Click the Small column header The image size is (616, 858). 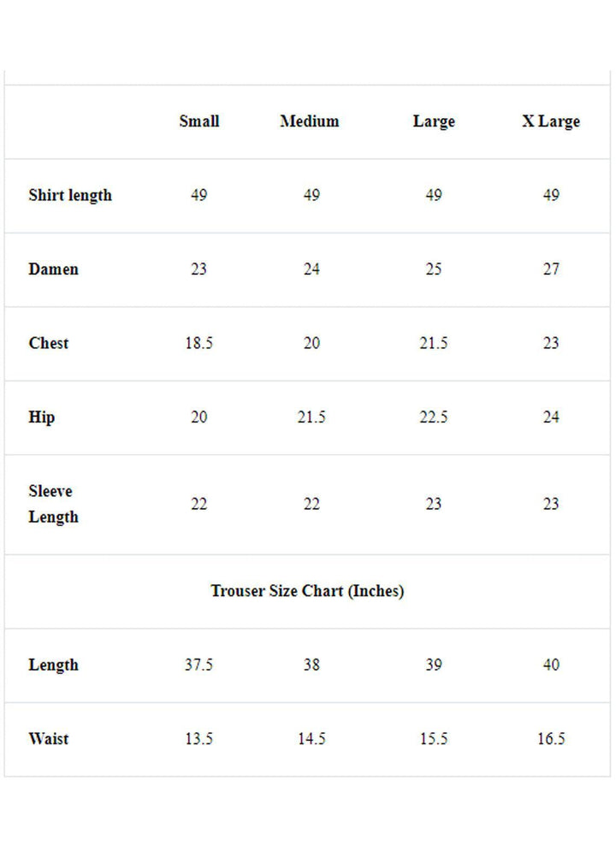click(199, 121)
